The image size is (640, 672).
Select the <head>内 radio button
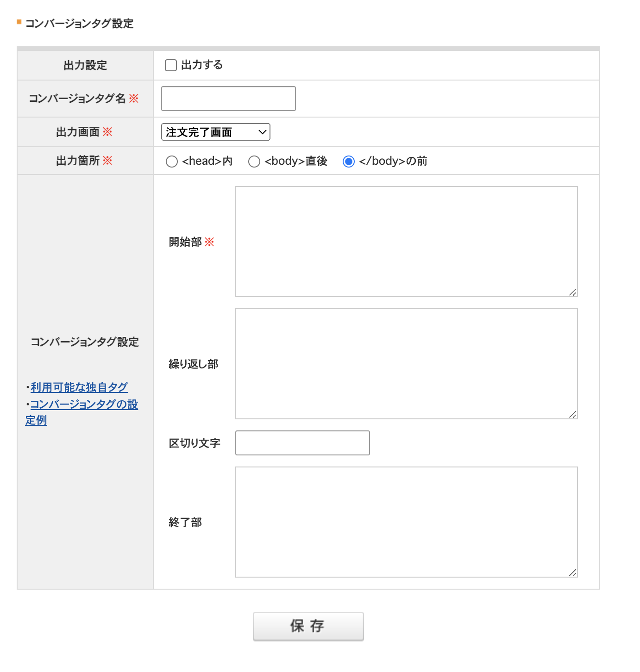(x=172, y=162)
